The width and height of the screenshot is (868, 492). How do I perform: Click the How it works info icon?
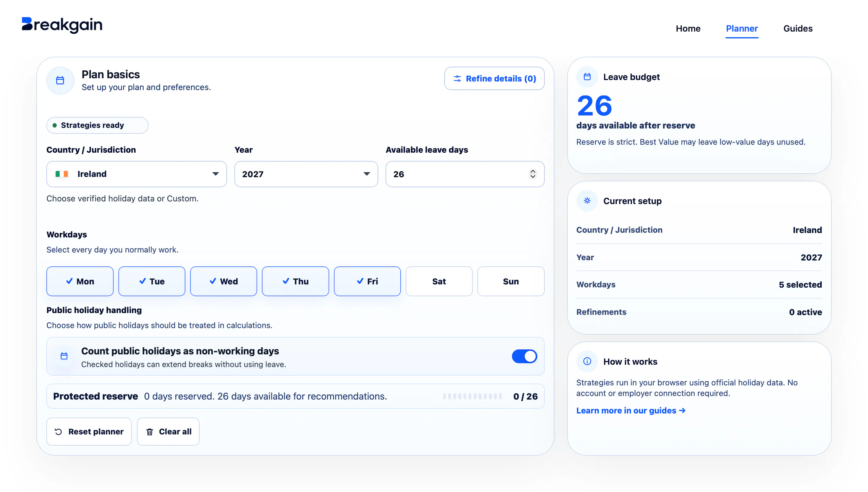[x=587, y=361]
